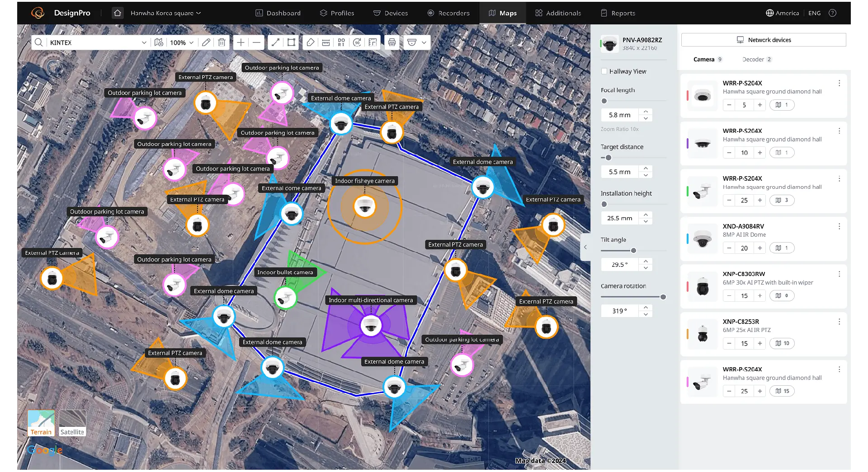Enable the Hallway View checkbox
The image size is (868, 472).
coord(604,71)
